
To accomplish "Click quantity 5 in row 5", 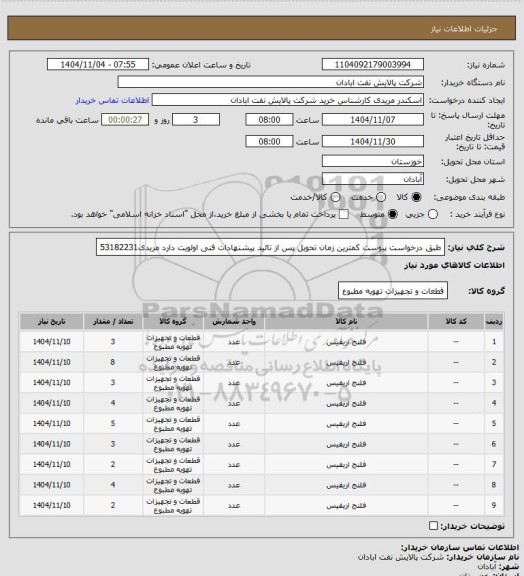I will tap(113, 424).
